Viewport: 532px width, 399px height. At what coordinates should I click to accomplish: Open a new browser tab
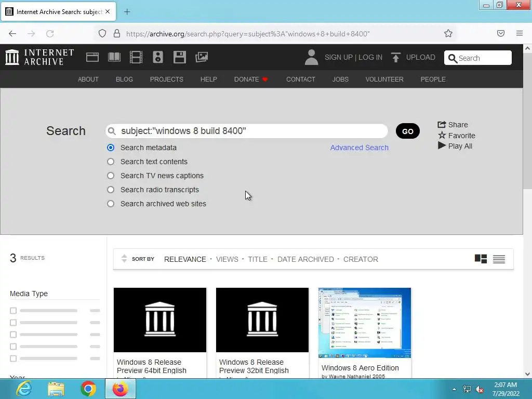tap(127, 12)
